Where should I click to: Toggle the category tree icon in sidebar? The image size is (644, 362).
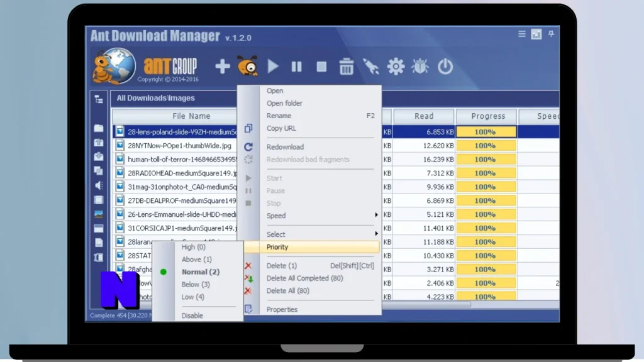coord(99,99)
